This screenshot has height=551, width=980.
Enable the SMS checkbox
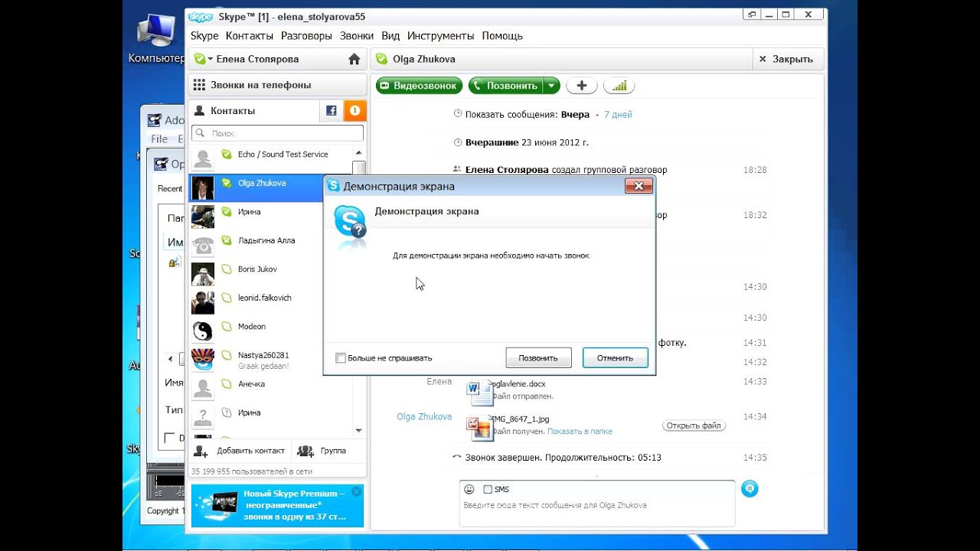click(x=488, y=489)
